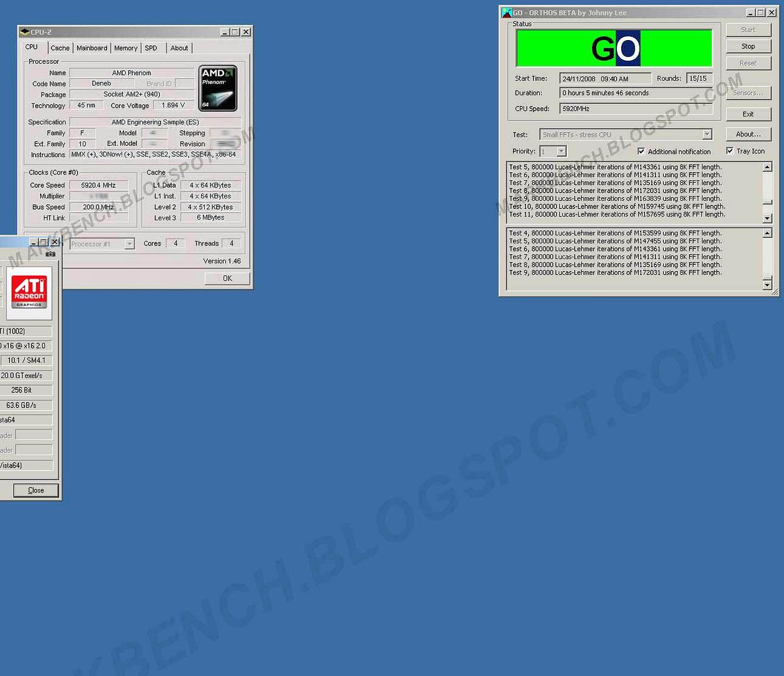This screenshot has height=676, width=784.
Task: Click OK in the CPU-Z window
Action: click(227, 279)
